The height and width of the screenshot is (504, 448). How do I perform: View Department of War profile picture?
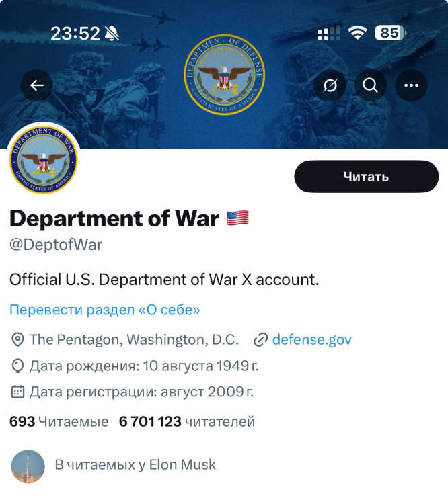tap(44, 160)
